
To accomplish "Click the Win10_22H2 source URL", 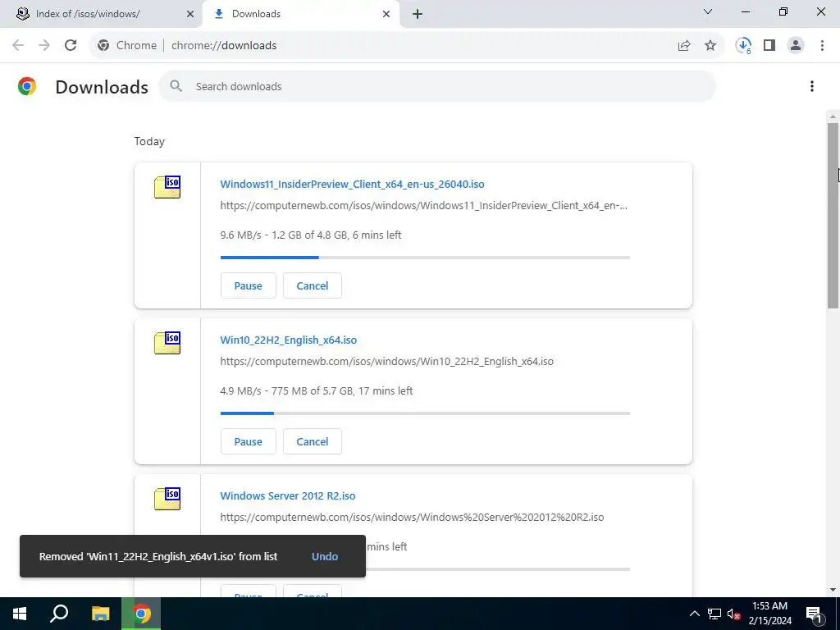I will (387, 361).
